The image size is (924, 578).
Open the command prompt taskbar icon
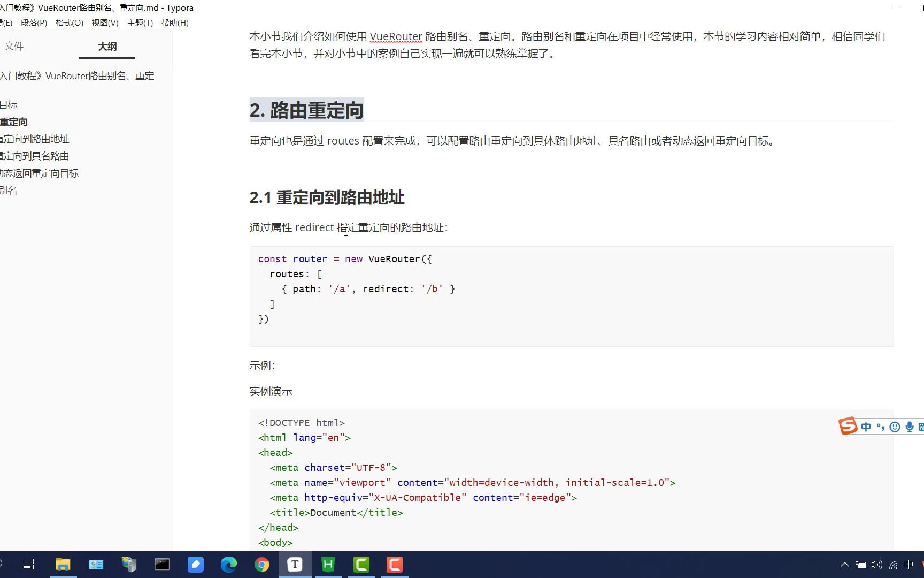pos(162,565)
